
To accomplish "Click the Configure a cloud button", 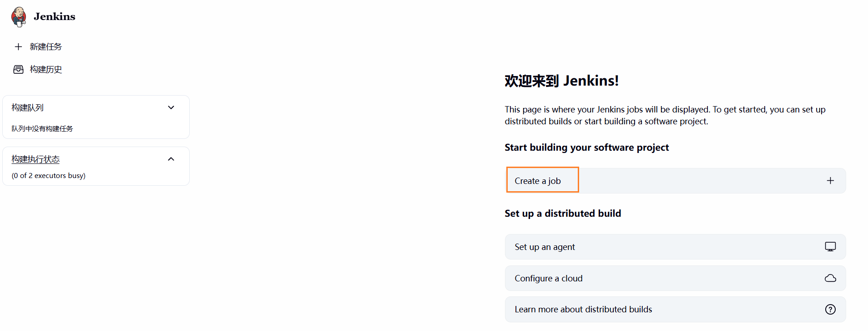I will pos(676,278).
